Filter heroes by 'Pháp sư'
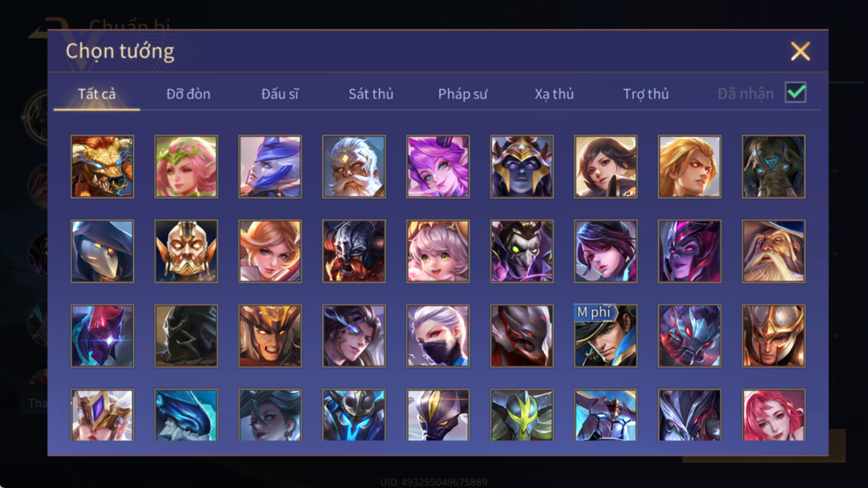 (463, 94)
